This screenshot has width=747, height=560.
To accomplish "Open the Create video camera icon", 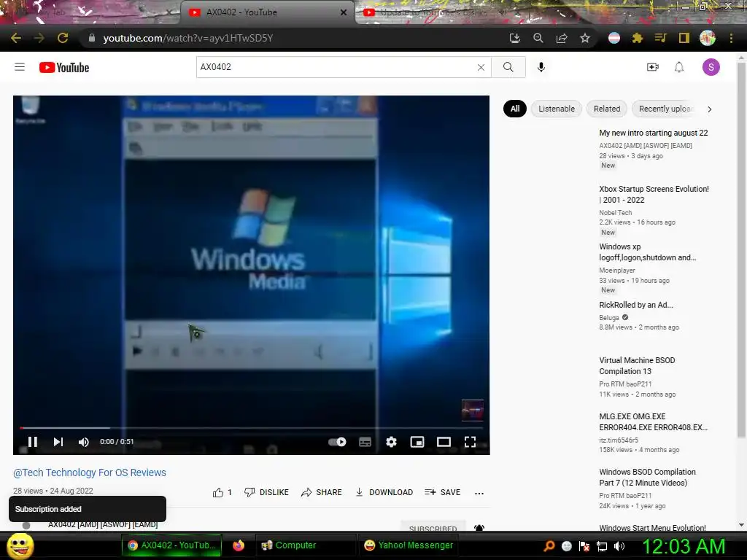I will coord(652,67).
